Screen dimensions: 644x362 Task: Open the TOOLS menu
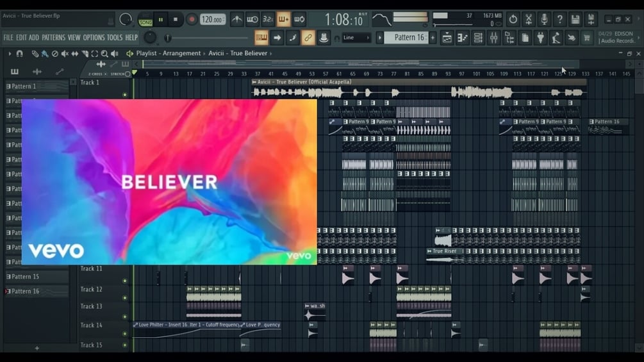tap(115, 38)
